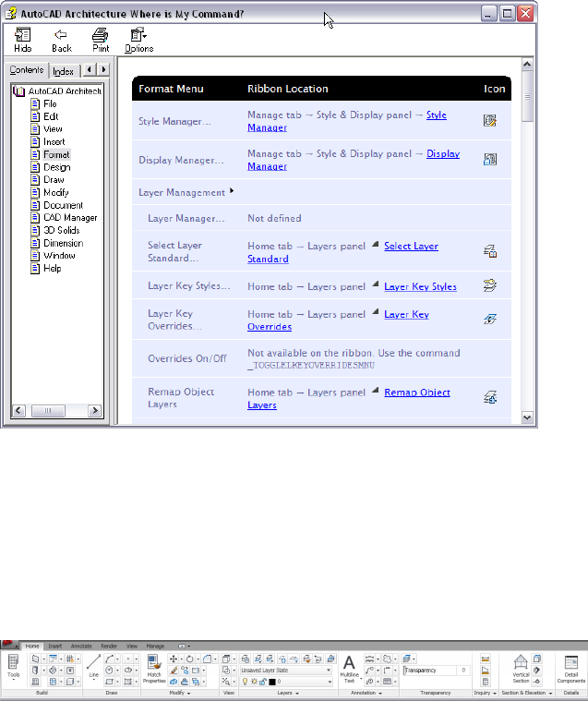Click the tab strip left scroll arrow

[90, 69]
